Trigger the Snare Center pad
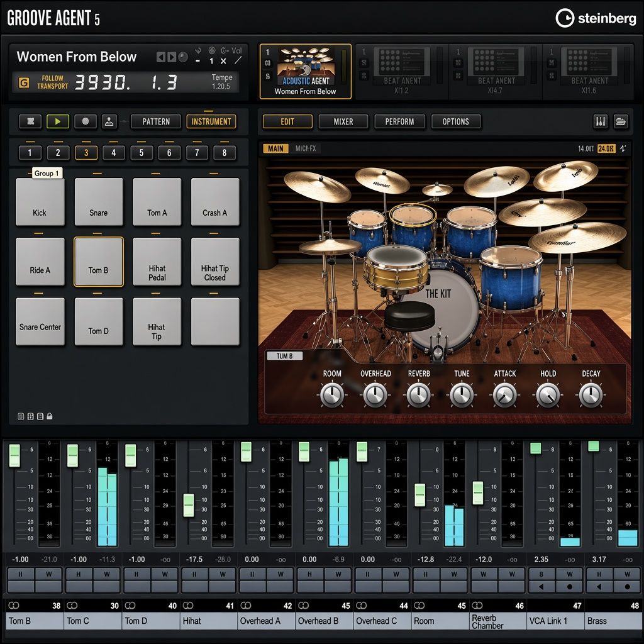Image resolution: width=644 pixels, height=644 pixels. click(40, 321)
